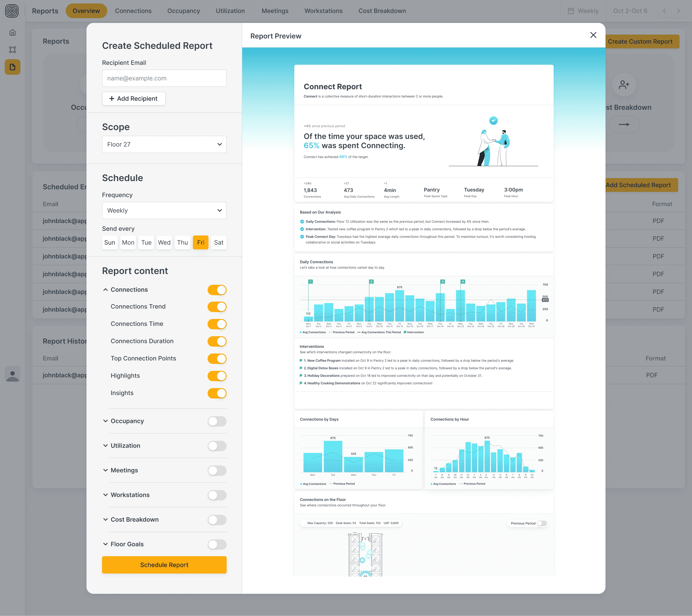
Task: Open the Weekly frequency dropdown
Action: [164, 211]
